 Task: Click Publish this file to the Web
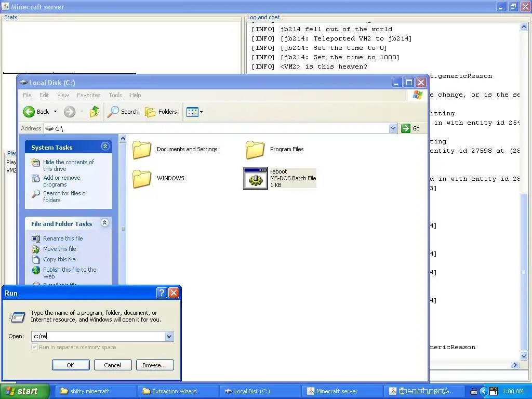70,273
